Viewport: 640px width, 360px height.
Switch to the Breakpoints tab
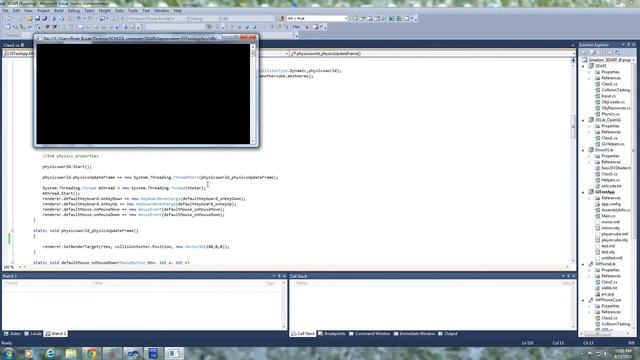pos(331,334)
